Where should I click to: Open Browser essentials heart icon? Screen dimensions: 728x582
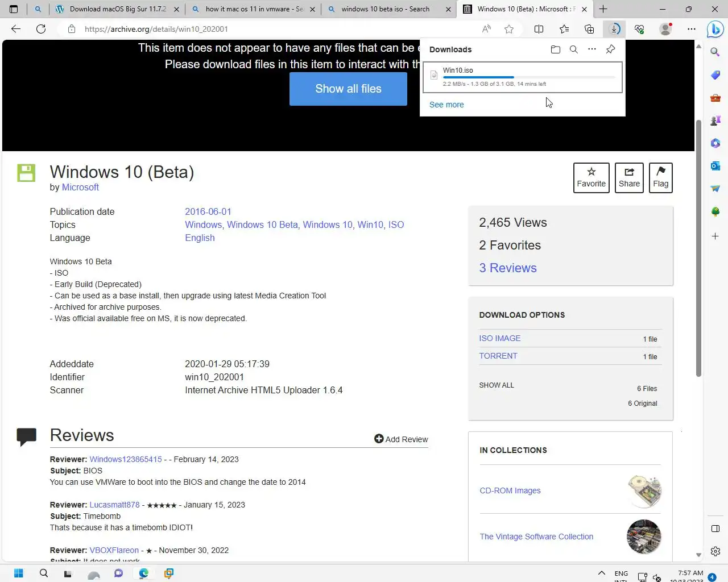pyautogui.click(x=639, y=29)
